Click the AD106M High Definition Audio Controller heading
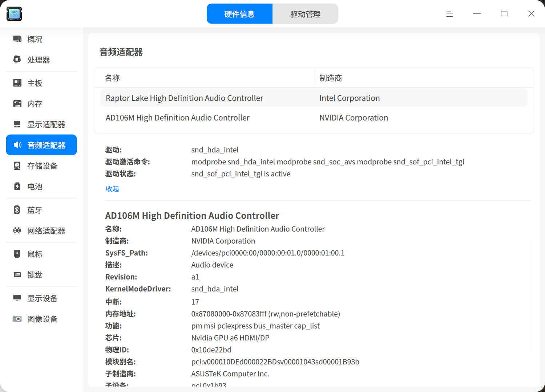This screenshot has width=545, height=392. coord(192,216)
